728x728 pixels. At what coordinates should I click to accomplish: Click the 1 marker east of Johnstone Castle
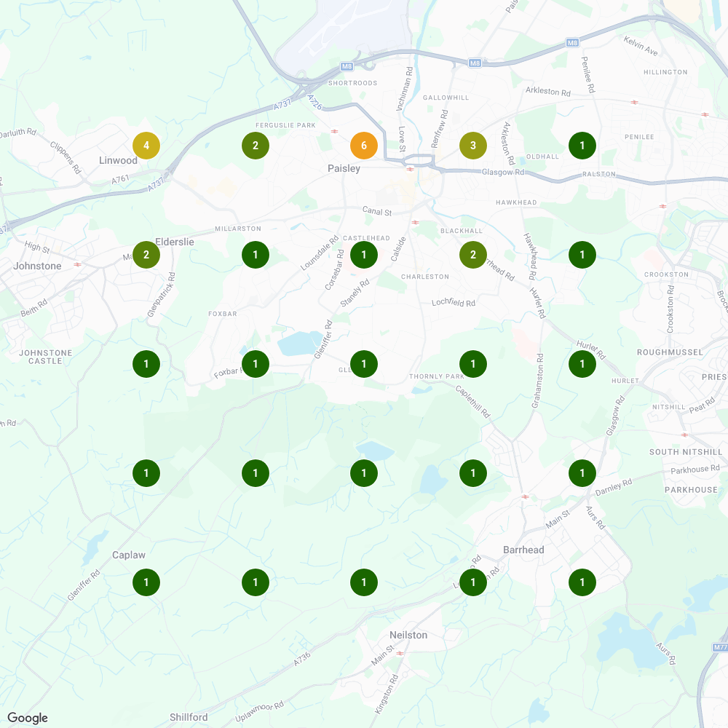146,363
